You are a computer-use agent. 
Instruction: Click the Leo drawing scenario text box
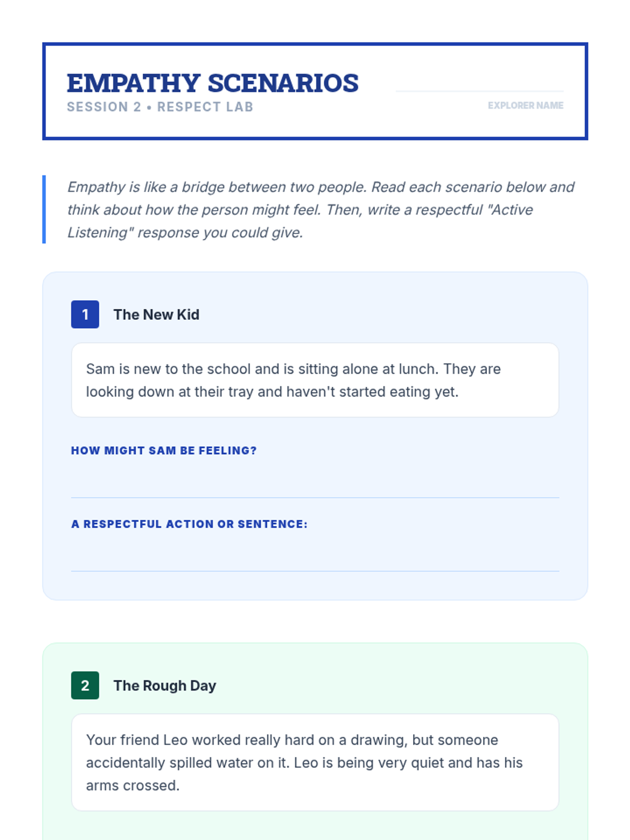pyautogui.click(x=315, y=762)
